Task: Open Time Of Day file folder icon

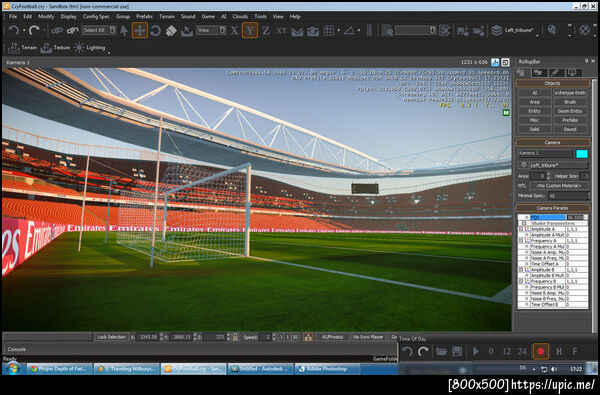Action: tap(441, 351)
